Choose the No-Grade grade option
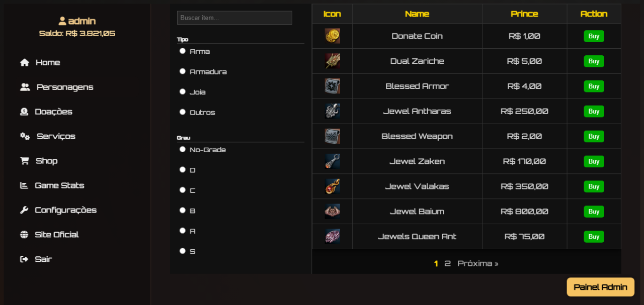Image resolution: width=644 pixels, height=305 pixels. (x=183, y=149)
